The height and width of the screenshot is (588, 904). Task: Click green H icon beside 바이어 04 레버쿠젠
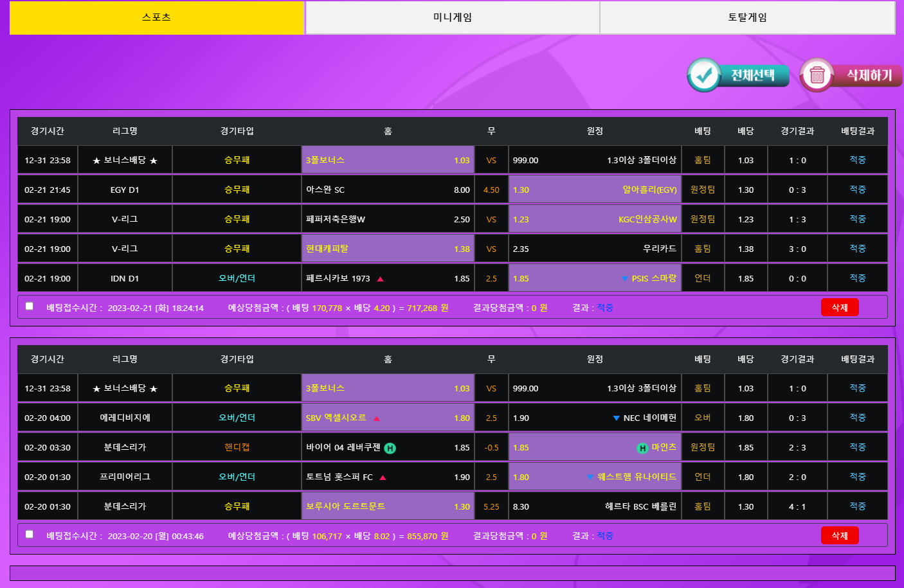(390, 449)
